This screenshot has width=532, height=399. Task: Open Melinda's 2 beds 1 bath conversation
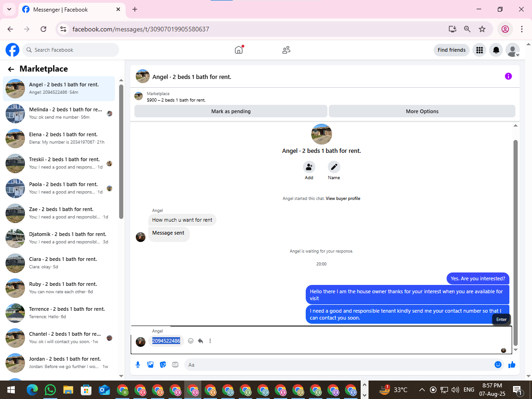(x=59, y=113)
